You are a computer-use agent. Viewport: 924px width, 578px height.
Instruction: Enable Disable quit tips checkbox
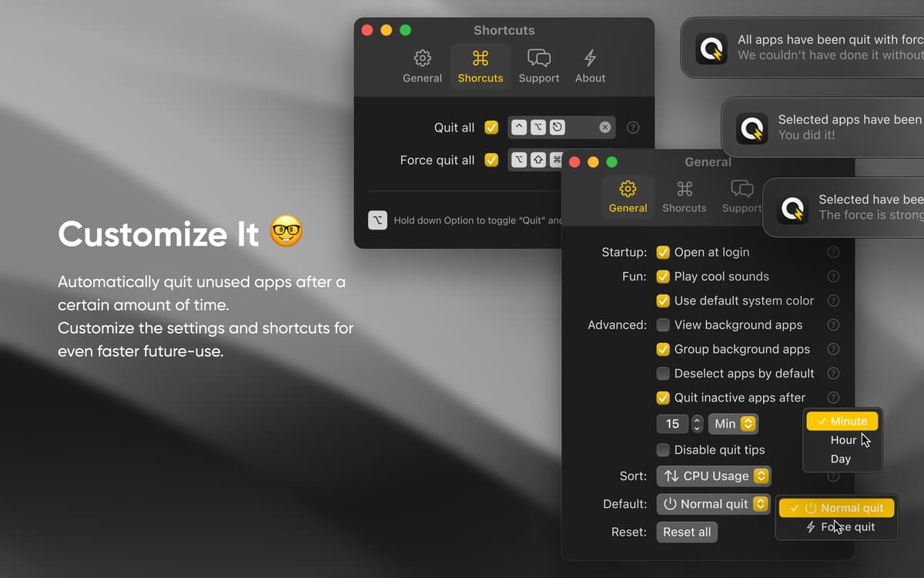(x=662, y=450)
